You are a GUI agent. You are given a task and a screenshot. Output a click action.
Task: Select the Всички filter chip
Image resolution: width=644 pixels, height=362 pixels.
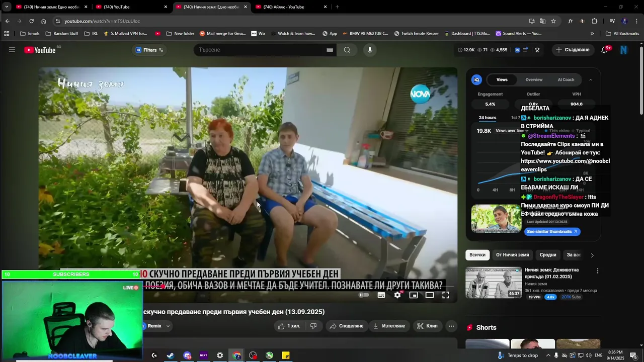(477, 255)
